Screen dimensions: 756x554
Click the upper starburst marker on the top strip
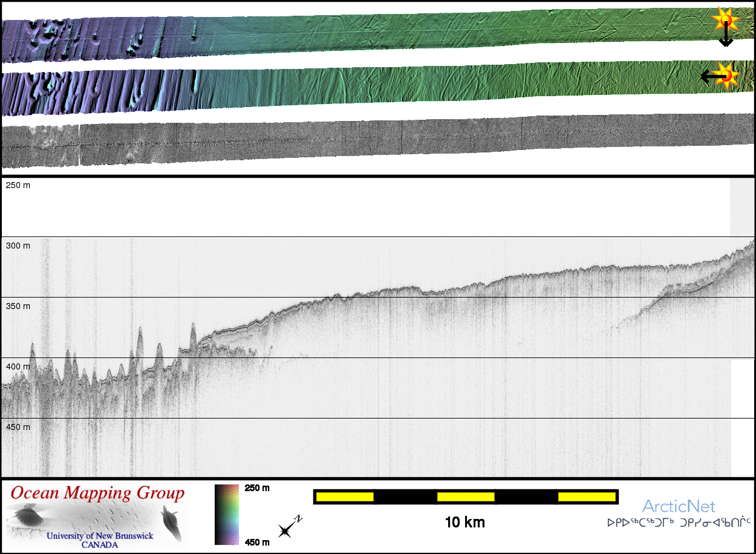point(725,21)
